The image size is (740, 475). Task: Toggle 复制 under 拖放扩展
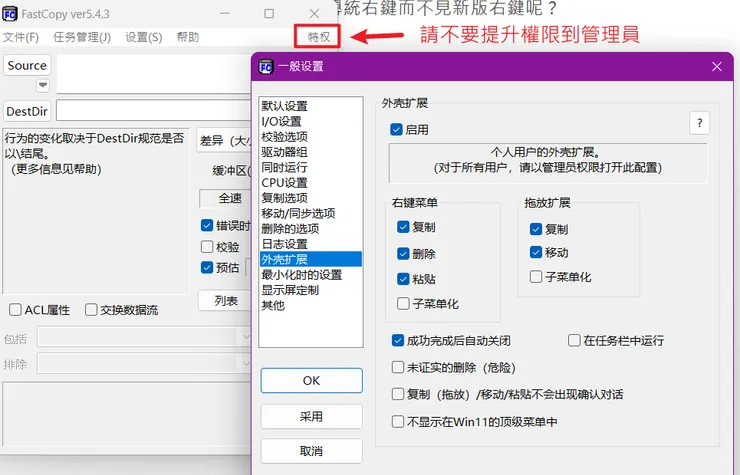536,229
